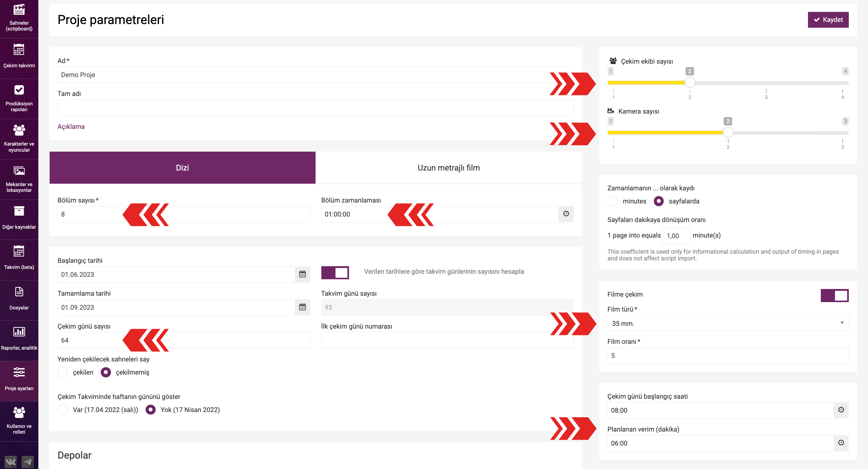Viewport: 868px width, 469px height.
Task: Open Mekanlar ve lokasyonlar section
Action: tap(19, 179)
